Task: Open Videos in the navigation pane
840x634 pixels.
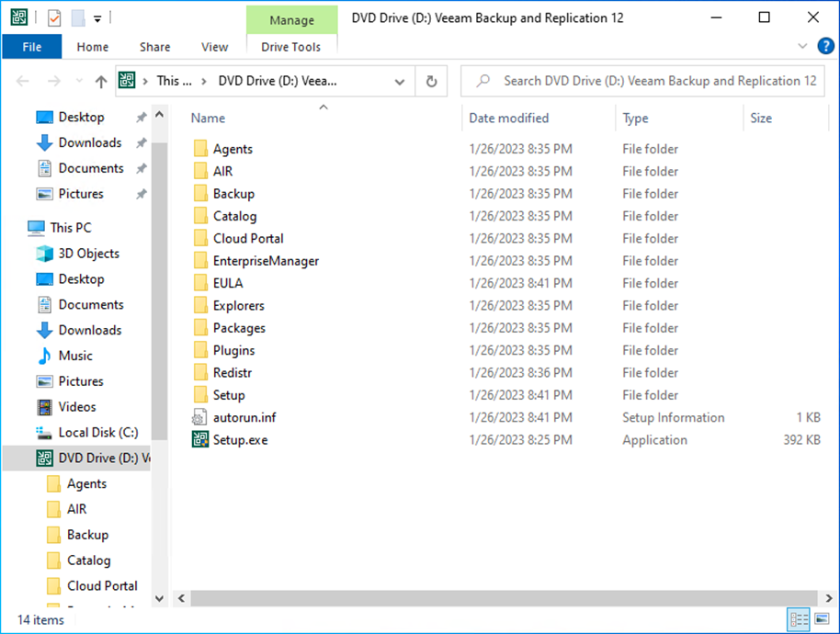Action: [76, 407]
